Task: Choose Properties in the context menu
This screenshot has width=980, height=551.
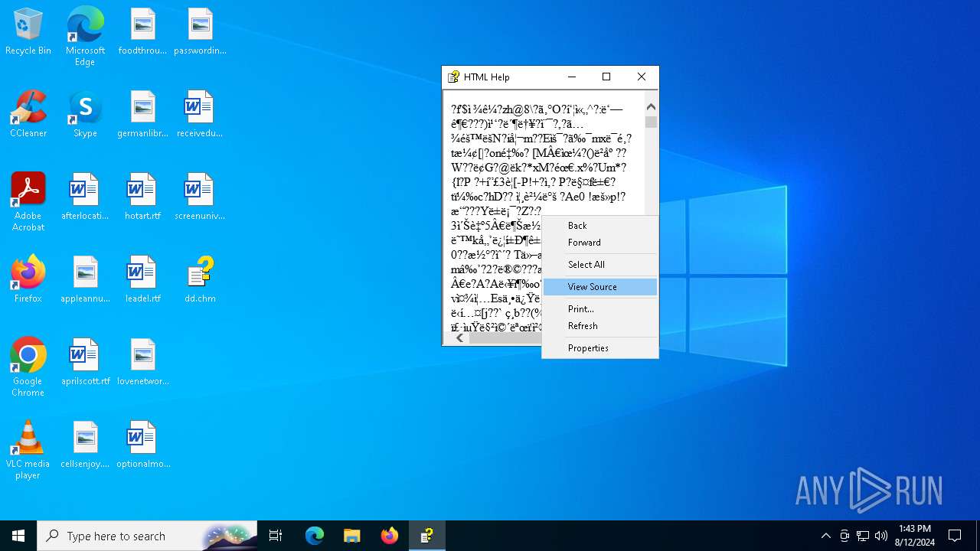Action: pyautogui.click(x=599, y=348)
